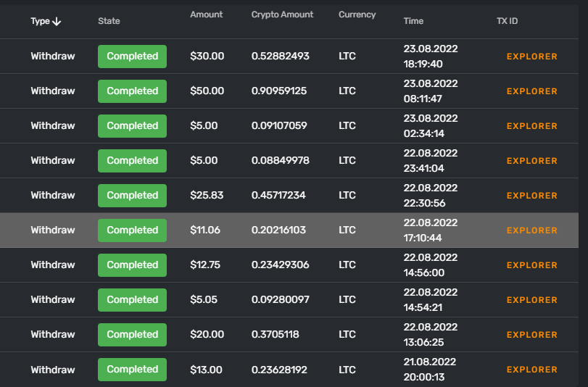Click Withdraw in the $11.06 row
Viewport: 588px width, 387px height.
53,230
